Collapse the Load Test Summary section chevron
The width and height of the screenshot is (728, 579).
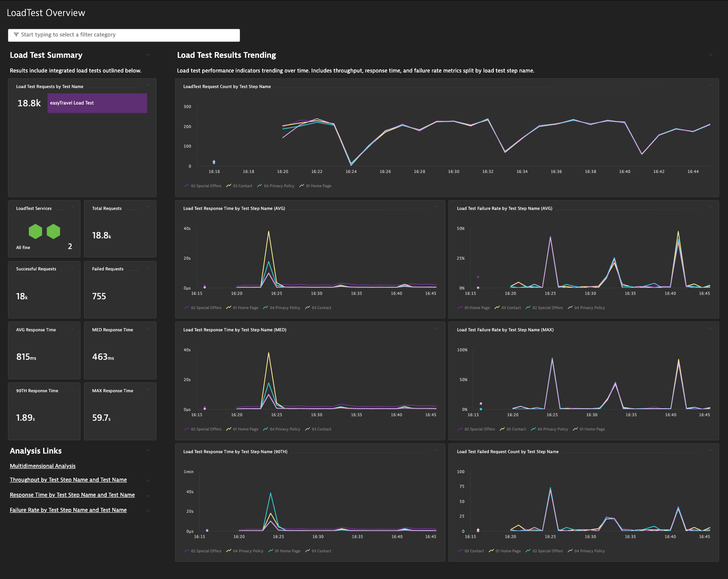coord(148,55)
